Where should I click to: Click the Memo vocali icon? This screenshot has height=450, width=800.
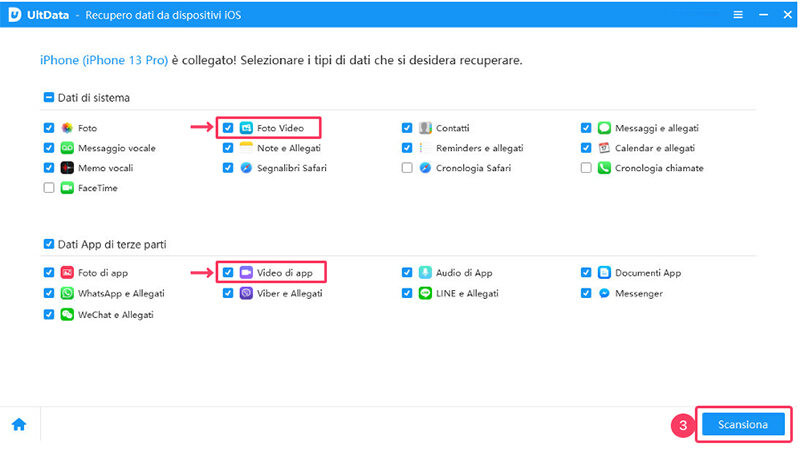(x=68, y=168)
